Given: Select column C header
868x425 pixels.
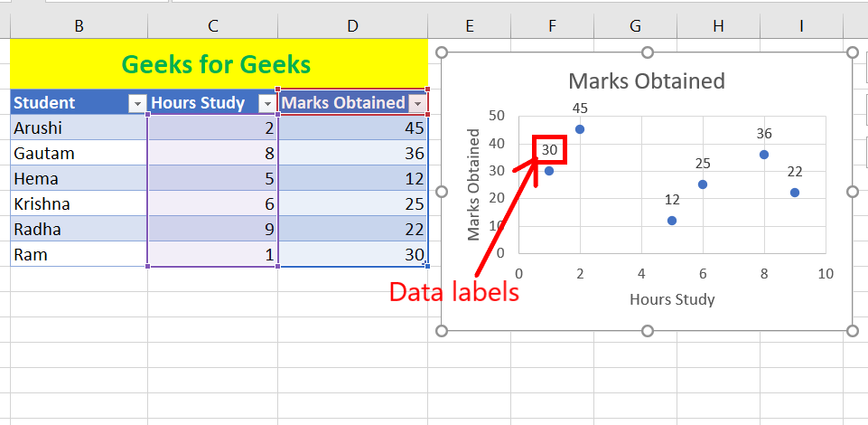Looking at the screenshot, I should click(213, 26).
